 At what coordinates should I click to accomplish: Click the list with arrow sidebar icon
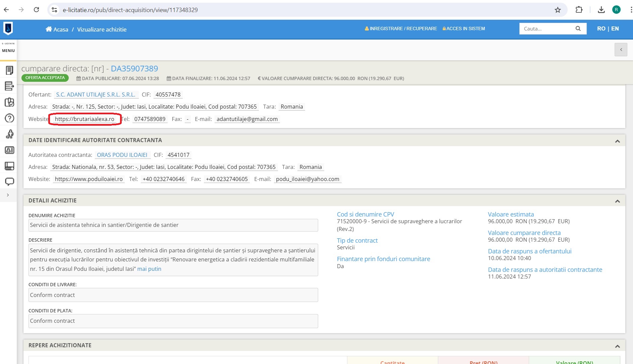9,86
